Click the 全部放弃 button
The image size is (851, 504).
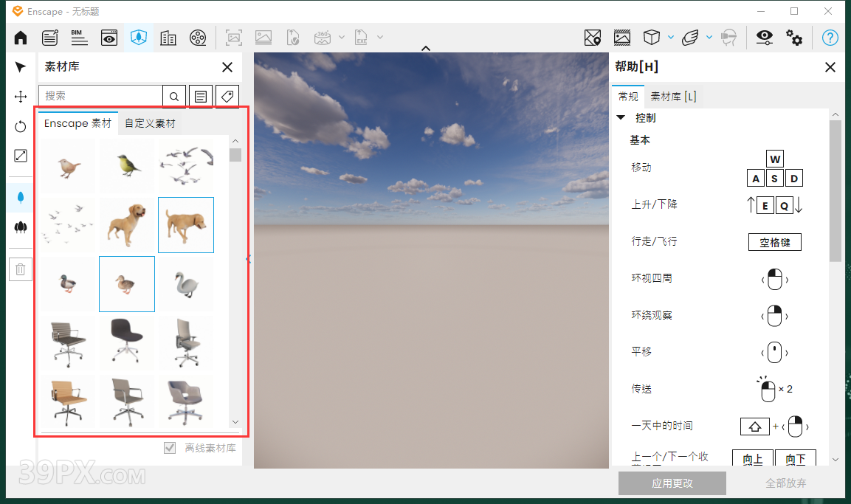(x=786, y=483)
